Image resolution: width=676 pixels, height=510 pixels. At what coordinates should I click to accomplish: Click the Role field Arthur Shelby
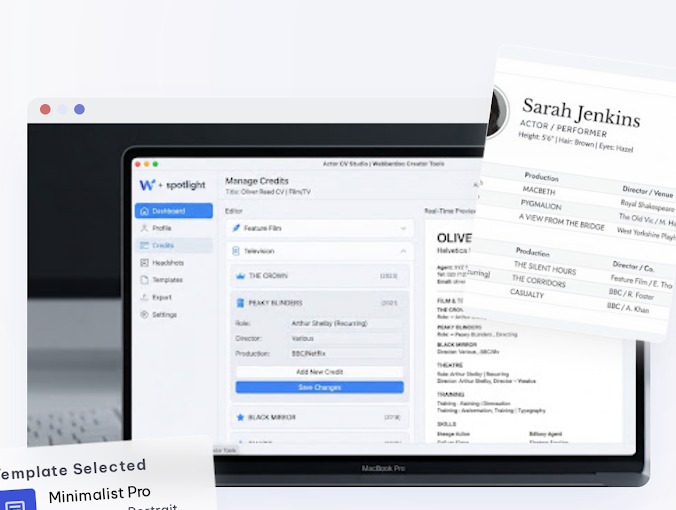tap(346, 323)
